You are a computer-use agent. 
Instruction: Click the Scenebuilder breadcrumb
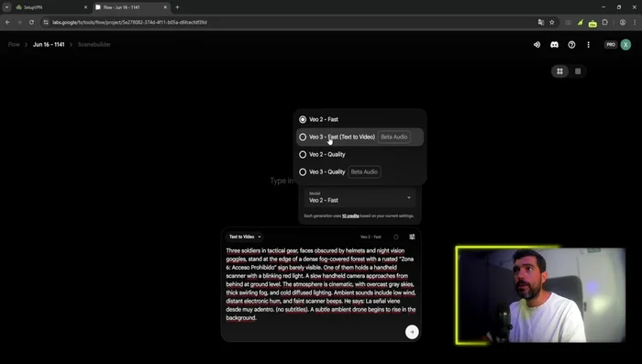tap(94, 45)
